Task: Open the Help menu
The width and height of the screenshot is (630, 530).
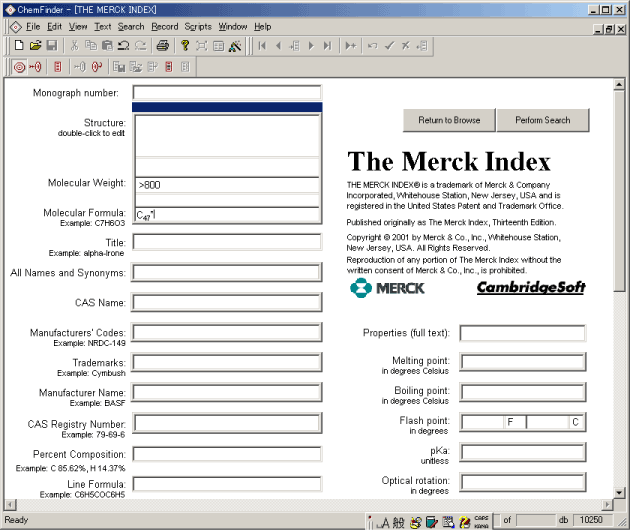Action: pos(262,27)
